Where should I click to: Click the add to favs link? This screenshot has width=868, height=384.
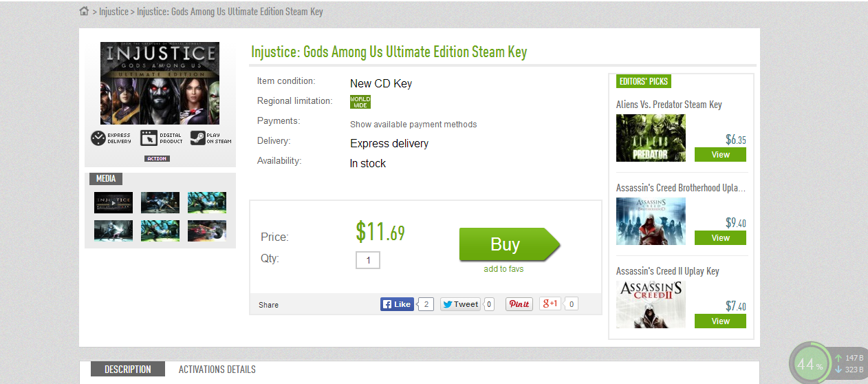[503, 269]
